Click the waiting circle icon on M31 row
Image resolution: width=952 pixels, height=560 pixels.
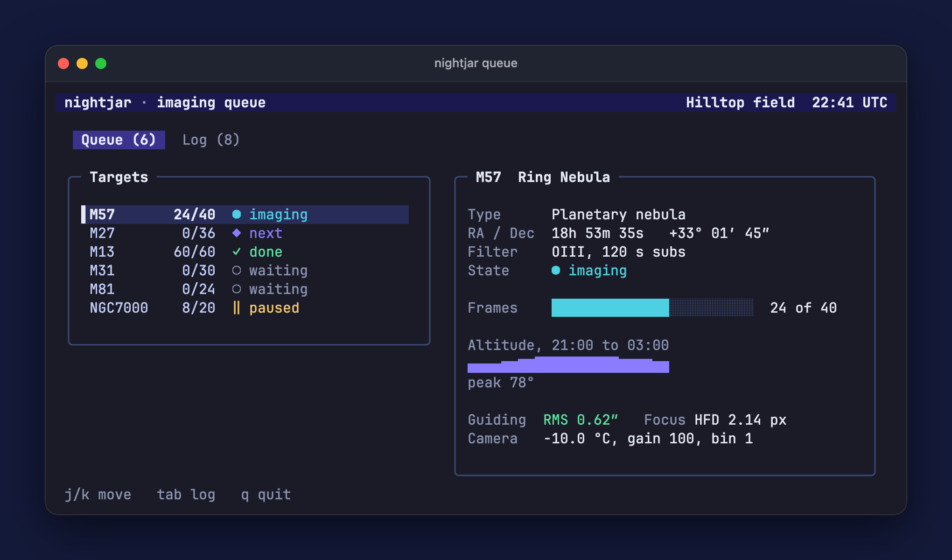point(237,270)
